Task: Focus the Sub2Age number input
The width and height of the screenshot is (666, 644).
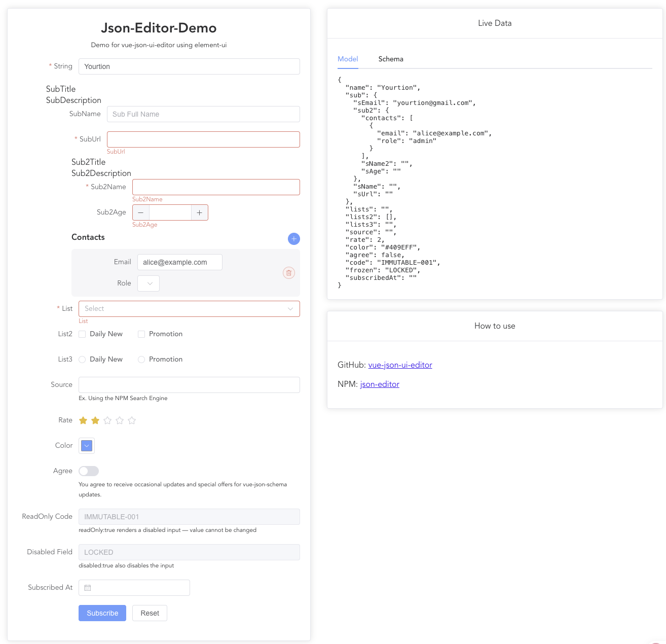Action: (170, 212)
